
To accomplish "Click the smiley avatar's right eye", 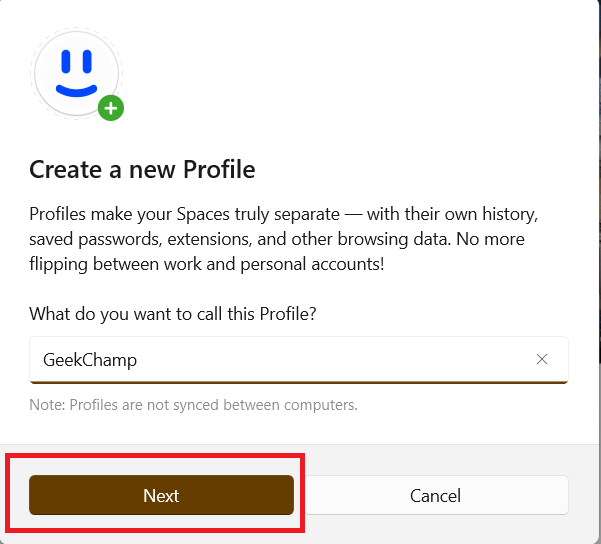I will pos(88,62).
